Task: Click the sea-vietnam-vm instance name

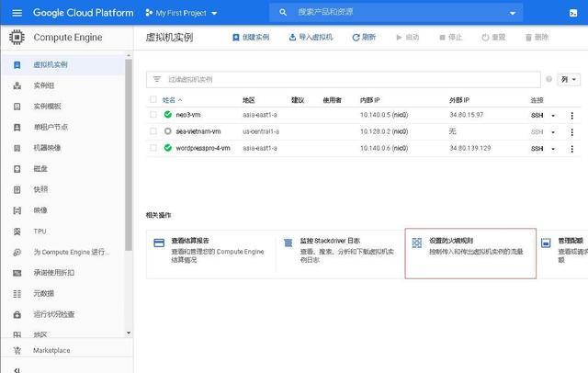Action: [x=198, y=131]
